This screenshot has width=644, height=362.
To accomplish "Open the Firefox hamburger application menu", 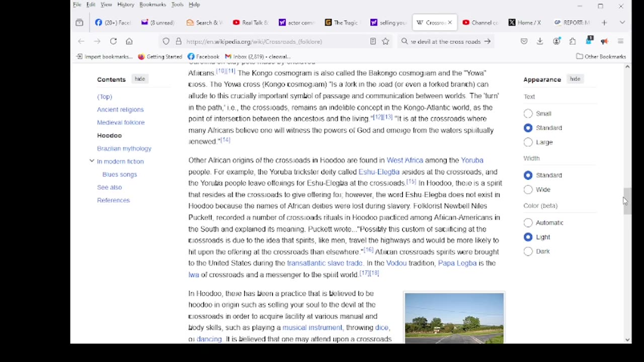I will coord(620,41).
